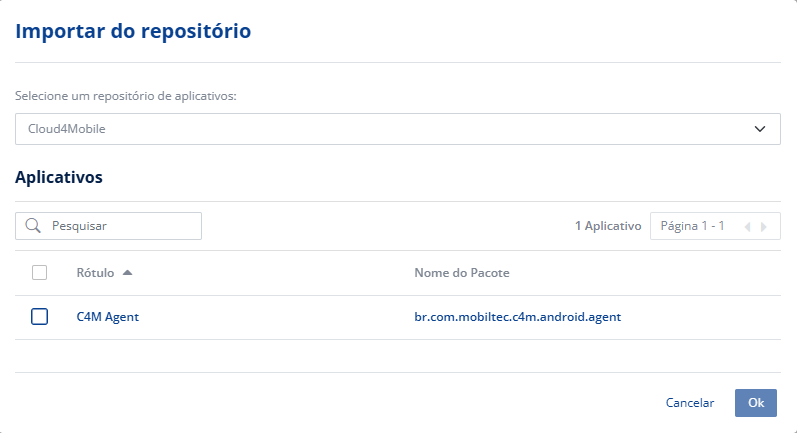
Task: Click the ascending sort arrow beside Rótulo
Action: 127,273
